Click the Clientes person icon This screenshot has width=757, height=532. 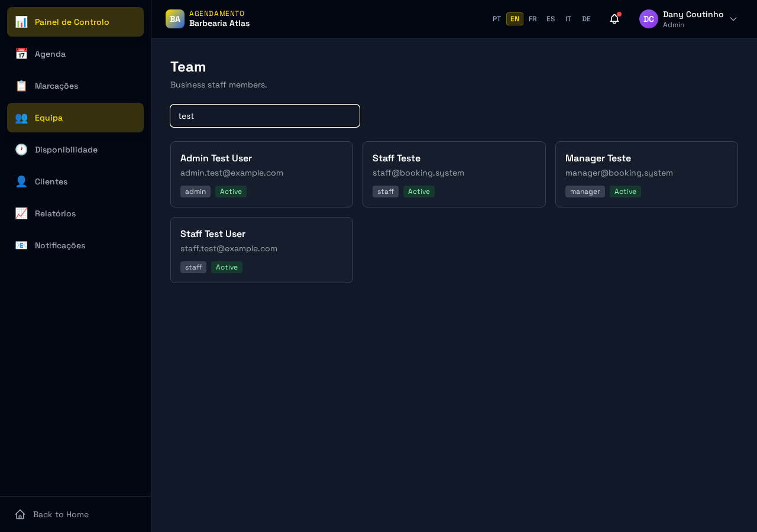click(21, 181)
